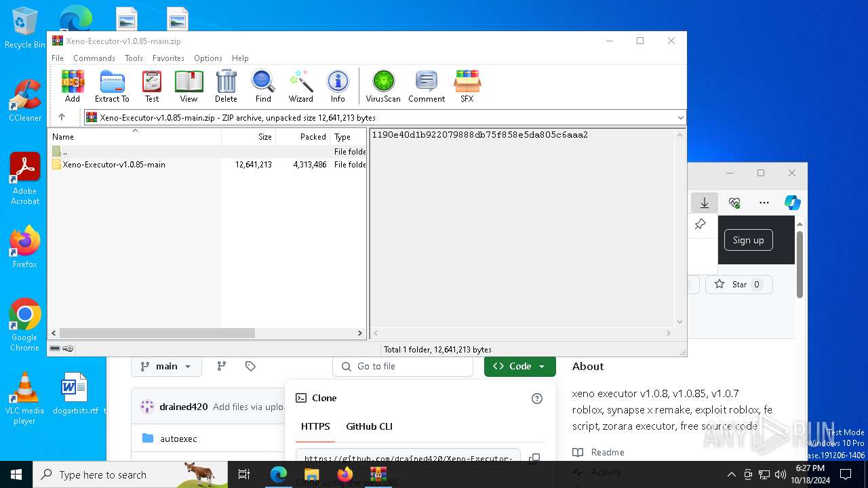Open the Options menu
868x488 pixels.
click(208, 58)
